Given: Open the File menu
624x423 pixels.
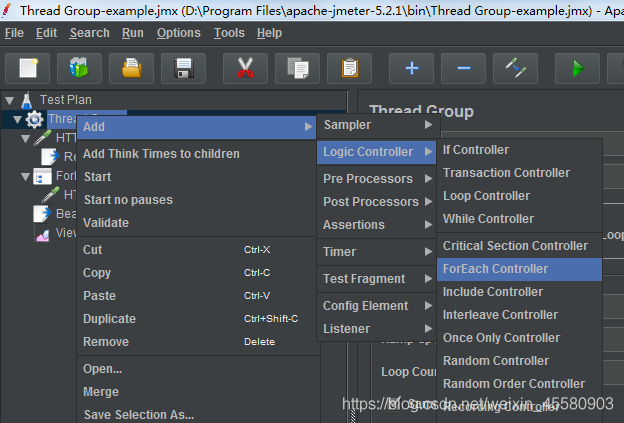Looking at the screenshot, I should click(x=14, y=33).
